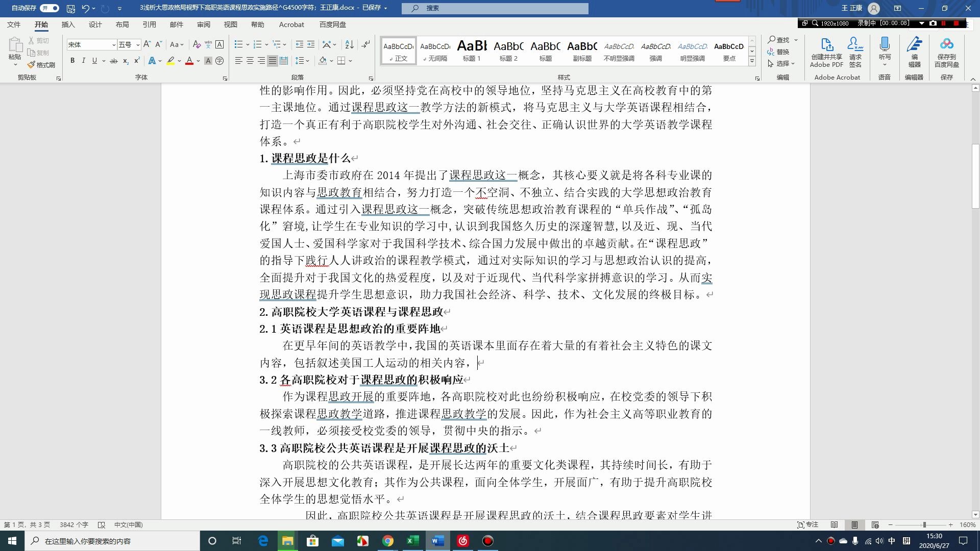Viewport: 980px width, 551px height.
Task: Toggle Center alignment
Action: point(250,61)
